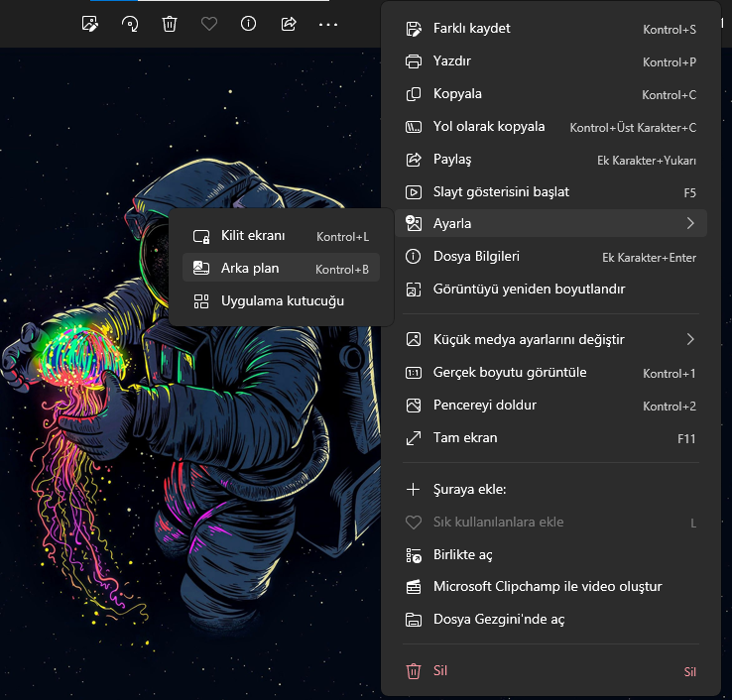The image size is (732, 700).
Task: Start slideshow via Slayt gösterisini başlat
Action: coord(550,192)
